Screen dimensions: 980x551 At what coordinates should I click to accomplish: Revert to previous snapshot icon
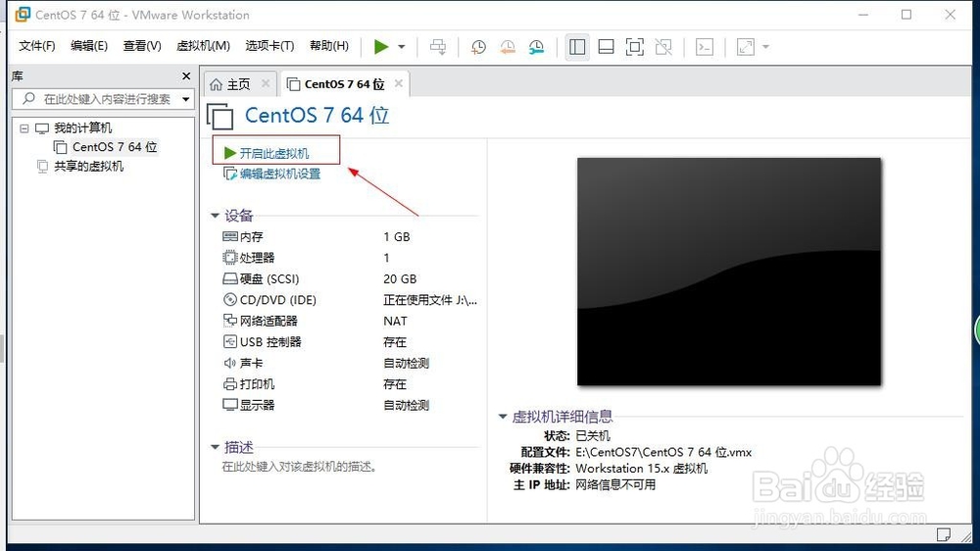pyautogui.click(x=508, y=47)
